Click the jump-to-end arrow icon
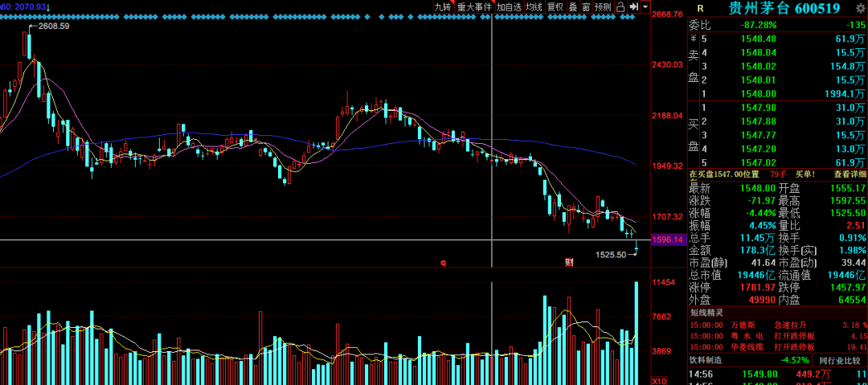This screenshot has width=868, height=385. point(633,6)
